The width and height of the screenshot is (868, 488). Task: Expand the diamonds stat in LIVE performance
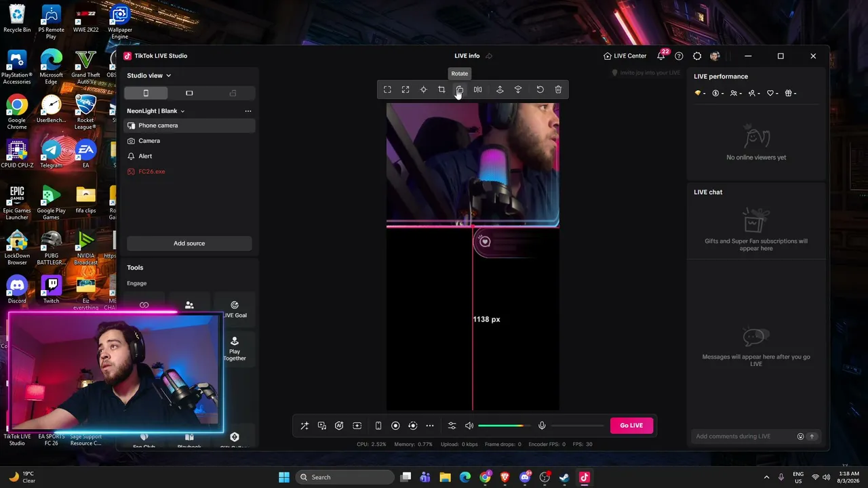click(x=700, y=94)
